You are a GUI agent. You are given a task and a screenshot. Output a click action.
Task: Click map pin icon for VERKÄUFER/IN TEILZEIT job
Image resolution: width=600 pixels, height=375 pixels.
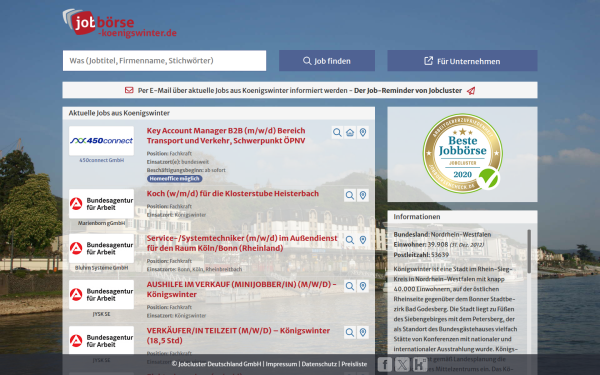point(363,333)
